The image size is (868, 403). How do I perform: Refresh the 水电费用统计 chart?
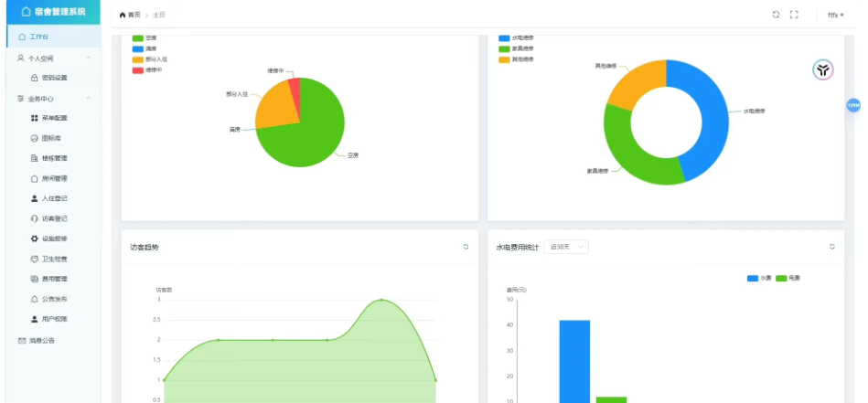pyautogui.click(x=832, y=247)
